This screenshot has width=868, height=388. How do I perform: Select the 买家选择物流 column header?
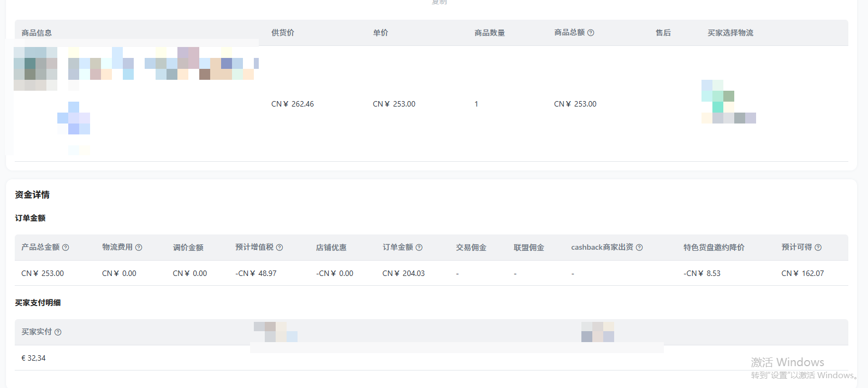point(730,33)
